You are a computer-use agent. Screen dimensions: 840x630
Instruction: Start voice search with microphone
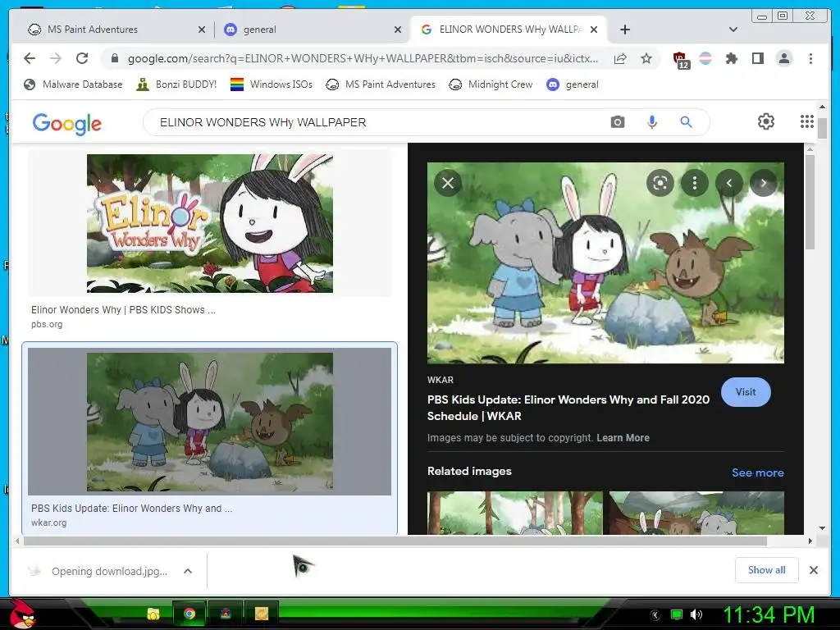[x=652, y=122]
